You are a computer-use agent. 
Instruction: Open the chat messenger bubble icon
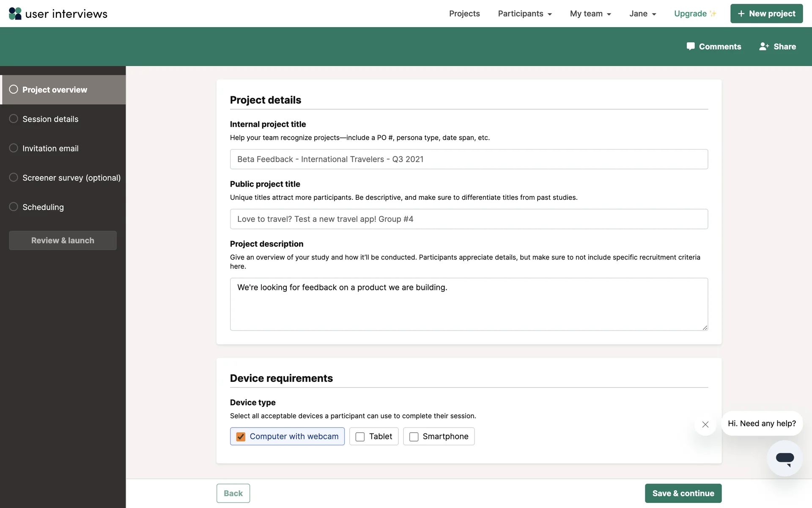click(x=785, y=458)
